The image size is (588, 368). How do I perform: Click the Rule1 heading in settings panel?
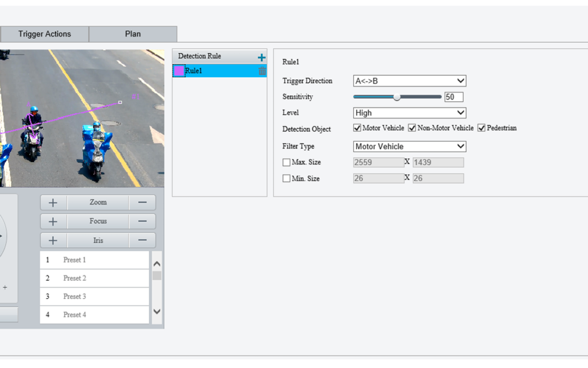pos(290,62)
